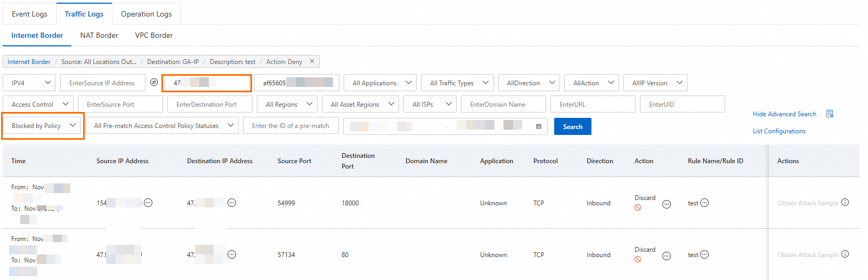Show more for source IP 154 row
Image resolution: width=868 pixels, height=280 pixels.
click(x=148, y=203)
